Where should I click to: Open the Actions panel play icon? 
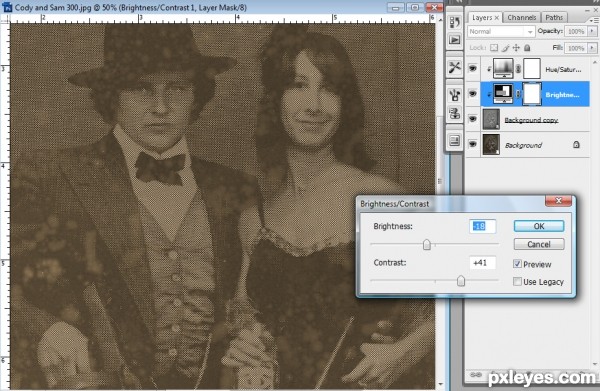(454, 40)
